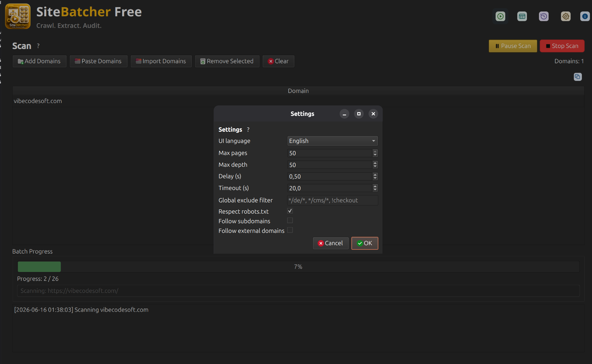Maximize the Settings dialog
The image size is (592, 364).
(359, 114)
